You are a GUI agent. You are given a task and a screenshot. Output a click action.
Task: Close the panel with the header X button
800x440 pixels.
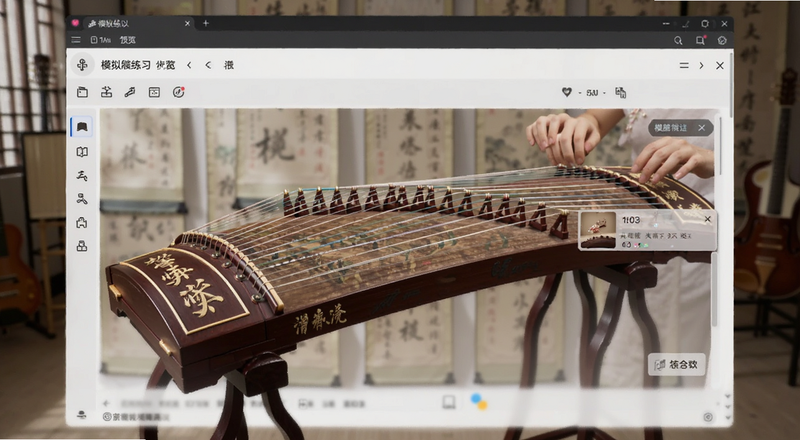(720, 65)
